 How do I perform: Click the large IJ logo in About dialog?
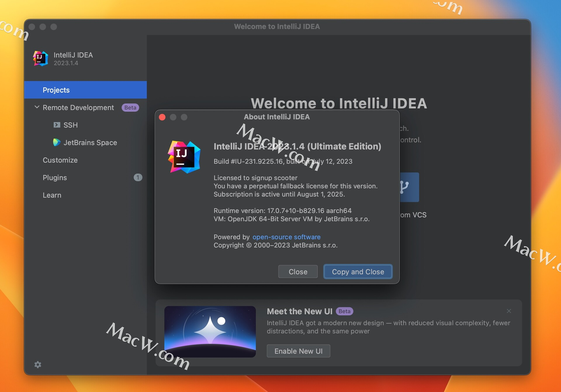click(x=184, y=157)
